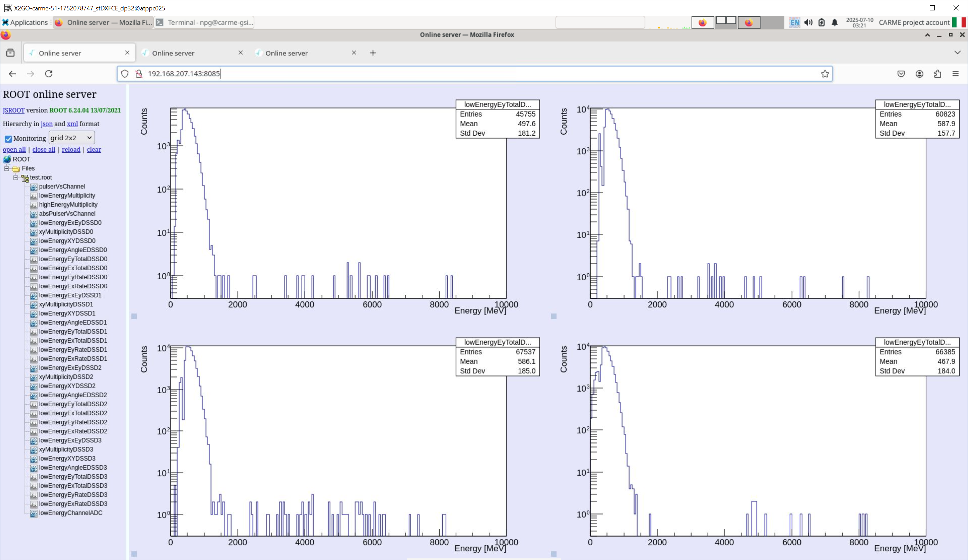Click the Firefox account icon
The width and height of the screenshot is (968, 560).
[919, 74]
